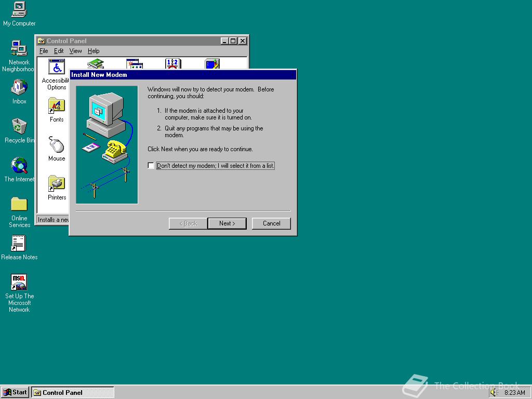Enable 'Don't detect my modem' checkbox
The width and height of the screenshot is (532, 399).
click(151, 165)
